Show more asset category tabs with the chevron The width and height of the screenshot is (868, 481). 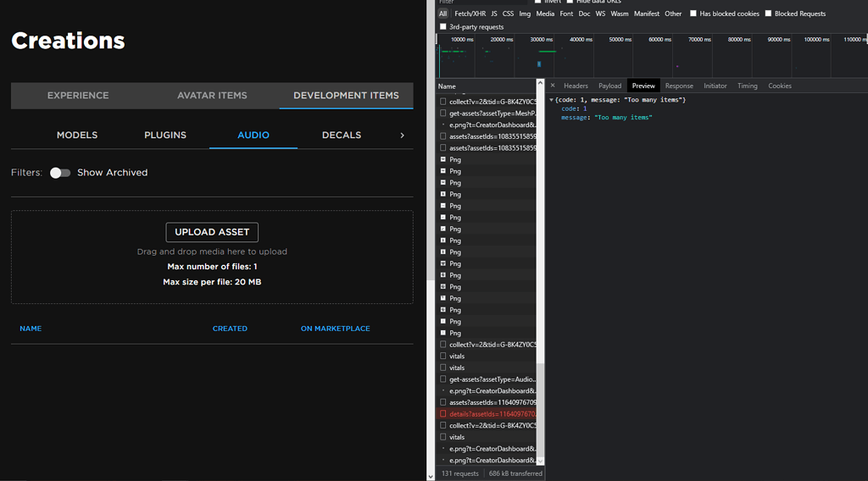[x=403, y=135]
